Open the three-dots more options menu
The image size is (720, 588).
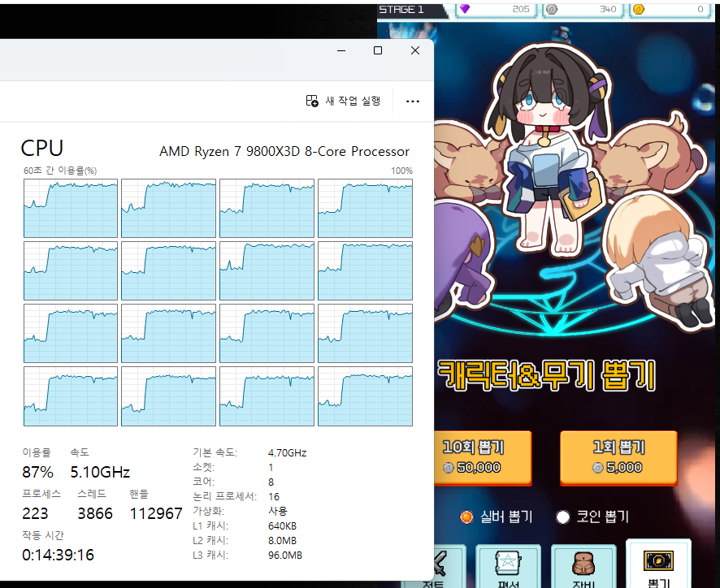click(x=412, y=102)
